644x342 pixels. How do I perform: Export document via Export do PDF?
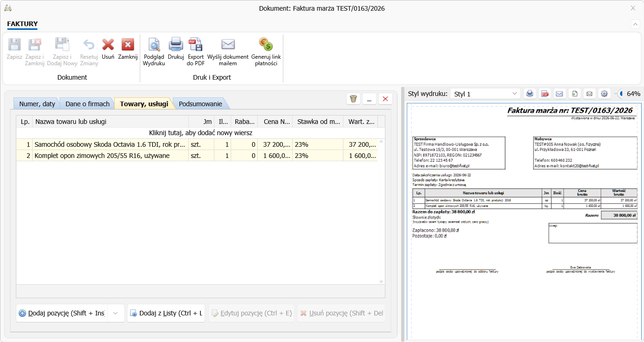[x=196, y=51]
